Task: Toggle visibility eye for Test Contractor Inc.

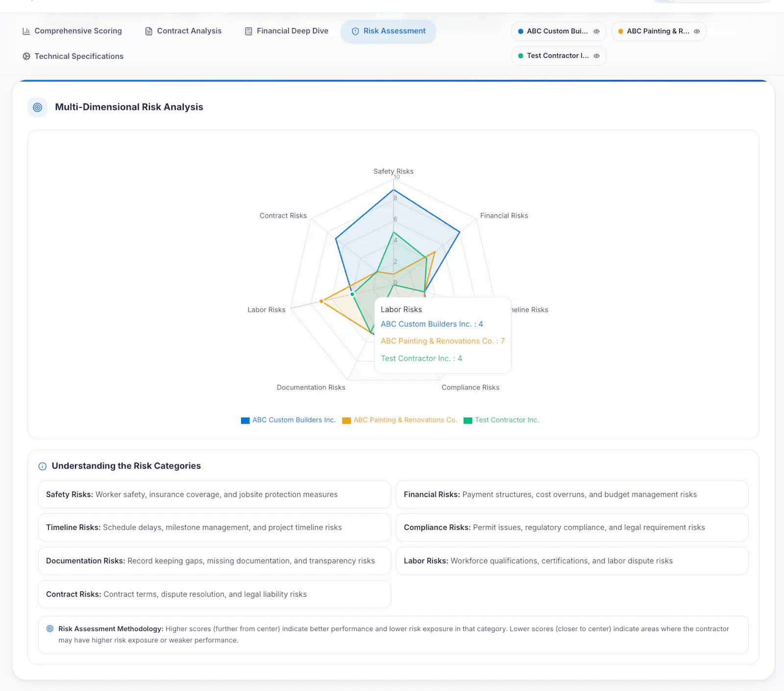Action: tap(596, 56)
